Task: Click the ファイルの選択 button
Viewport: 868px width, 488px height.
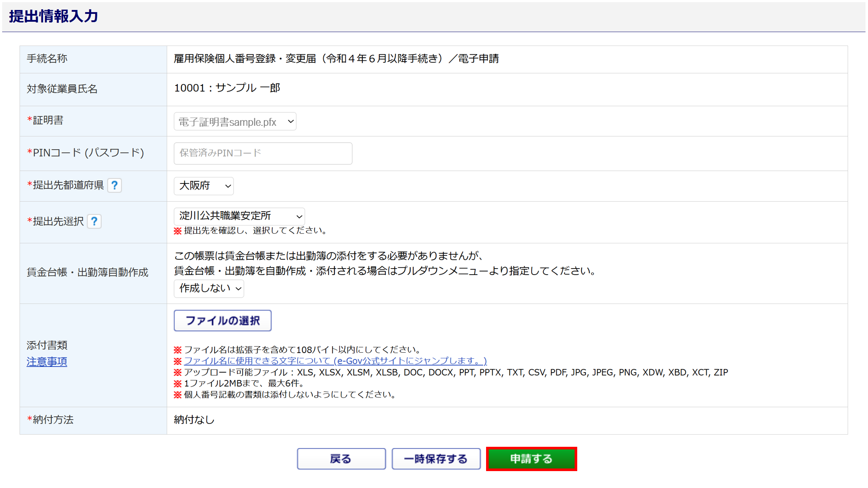Action: [x=223, y=321]
